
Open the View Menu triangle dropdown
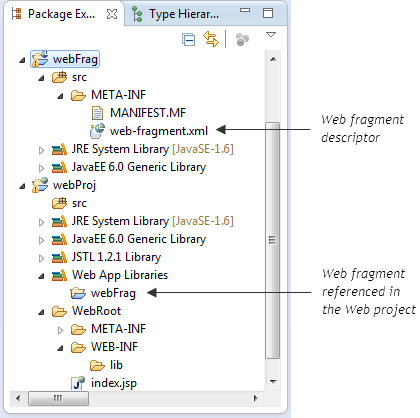(x=271, y=34)
